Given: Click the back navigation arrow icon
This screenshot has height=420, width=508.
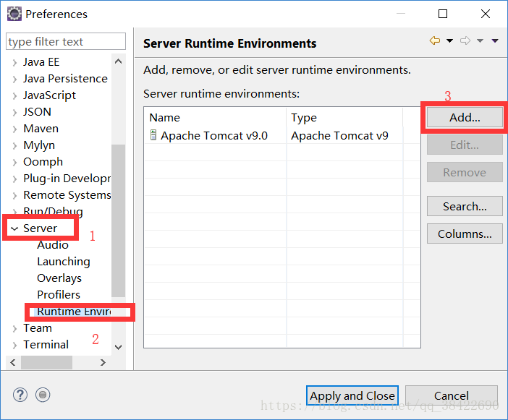Looking at the screenshot, I should click(434, 41).
